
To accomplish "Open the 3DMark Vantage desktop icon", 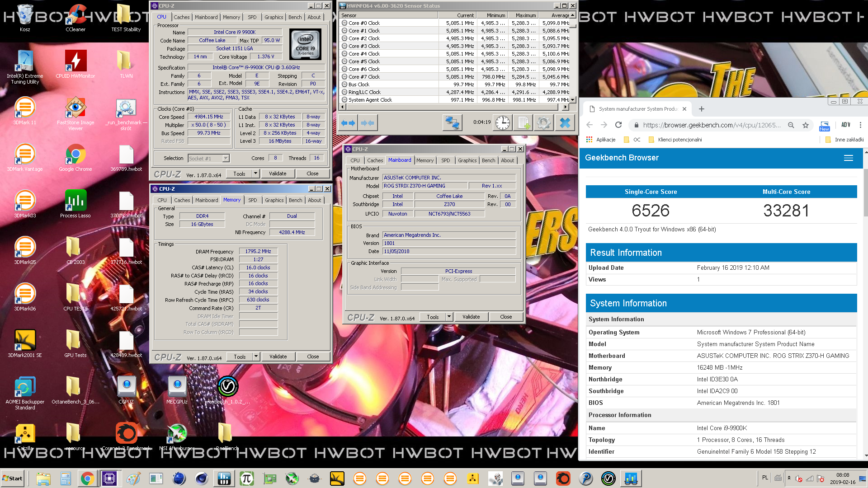I will click(x=25, y=158).
